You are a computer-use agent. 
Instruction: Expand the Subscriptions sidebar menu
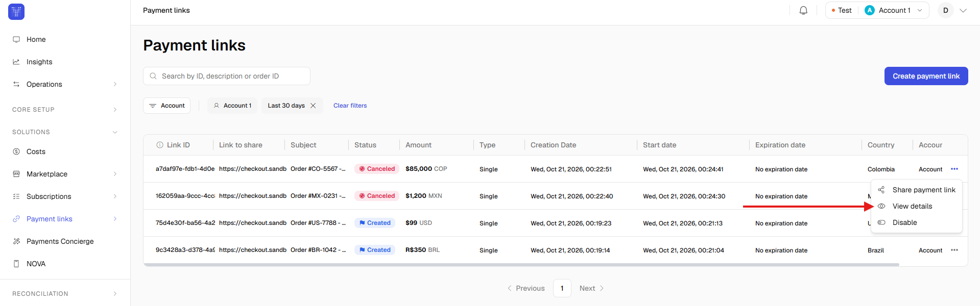(65, 196)
